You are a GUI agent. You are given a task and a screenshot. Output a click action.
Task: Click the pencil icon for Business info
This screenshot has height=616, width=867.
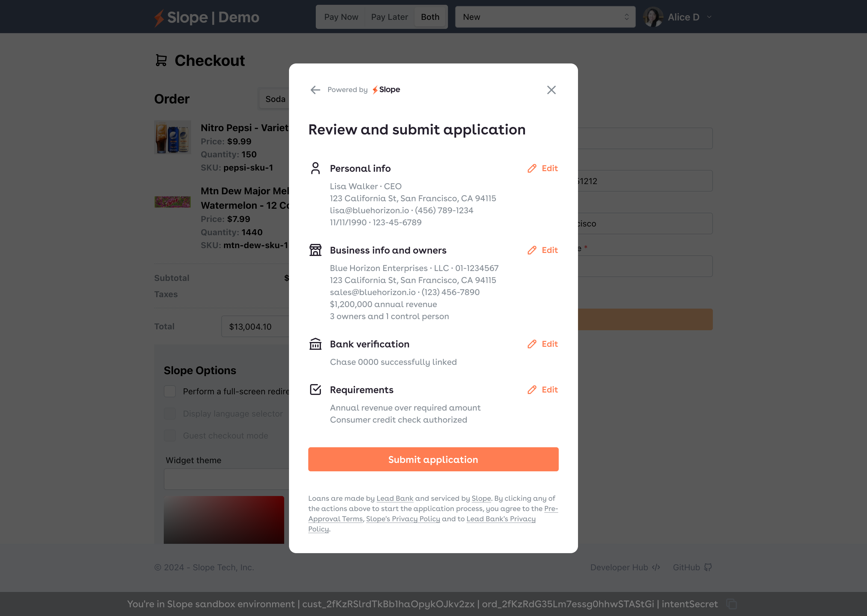532,250
